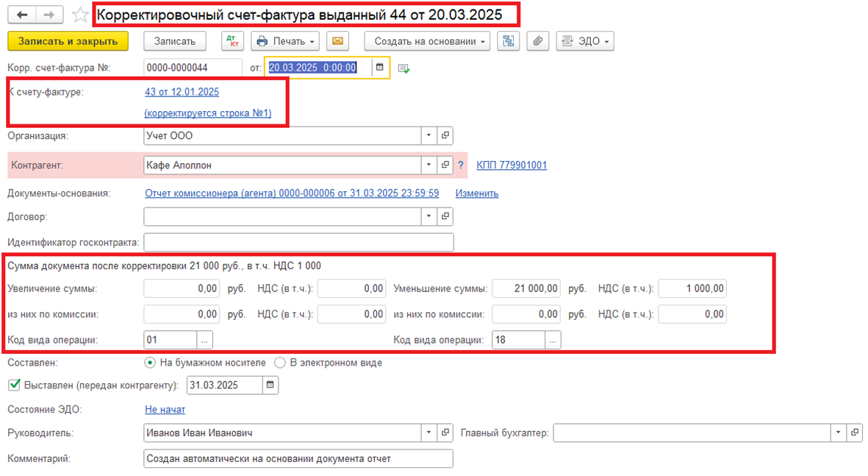Expand the Договор dropdown list
Viewport: 868px width, 476px height.
[429, 217]
